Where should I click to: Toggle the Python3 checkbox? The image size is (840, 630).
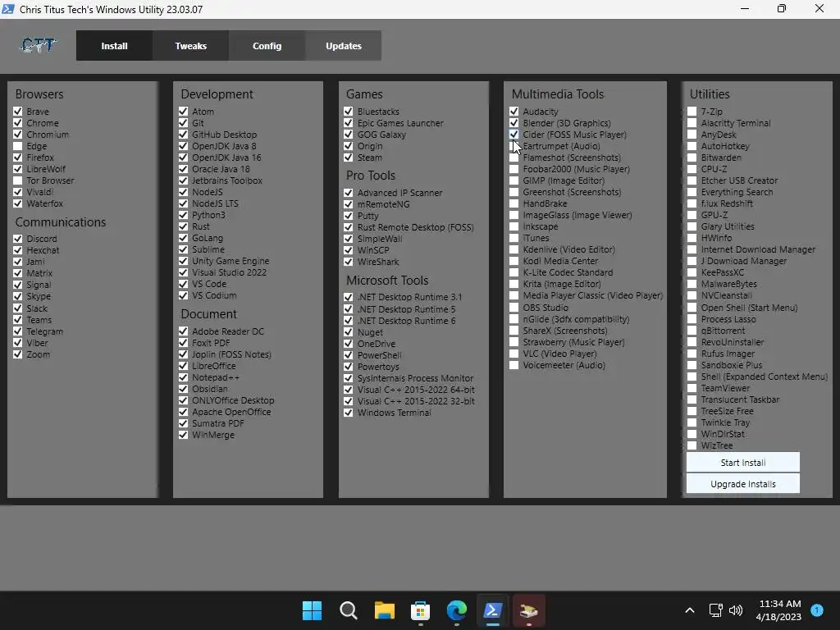(x=183, y=215)
